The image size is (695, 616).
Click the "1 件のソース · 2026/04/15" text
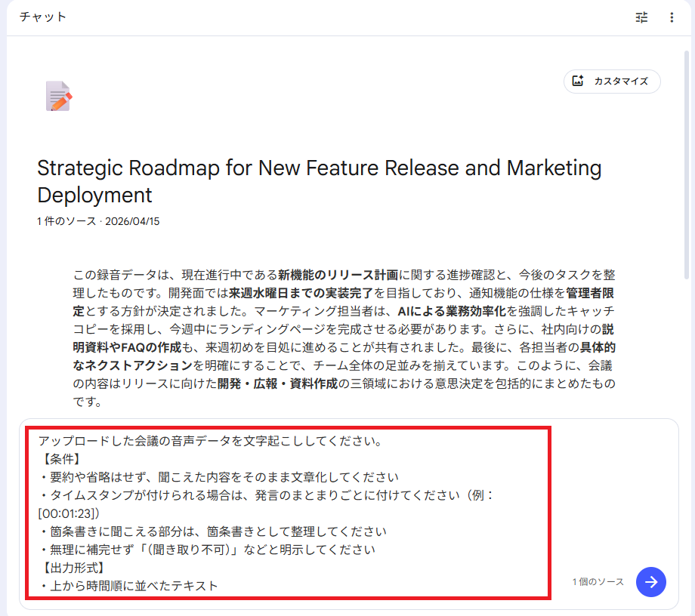[98, 221]
